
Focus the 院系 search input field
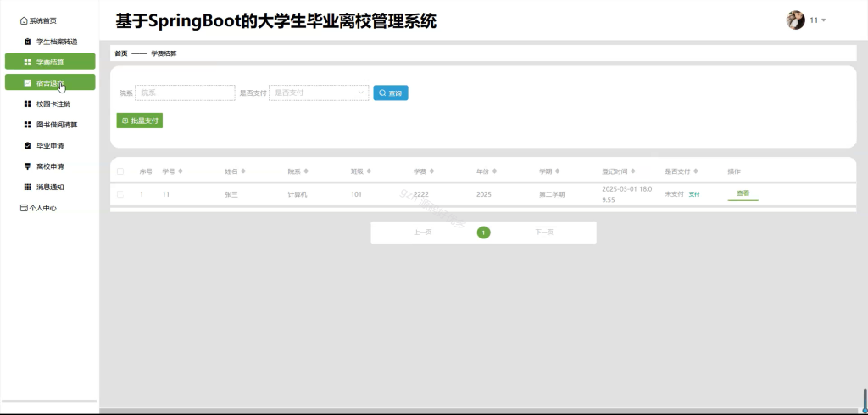(185, 93)
